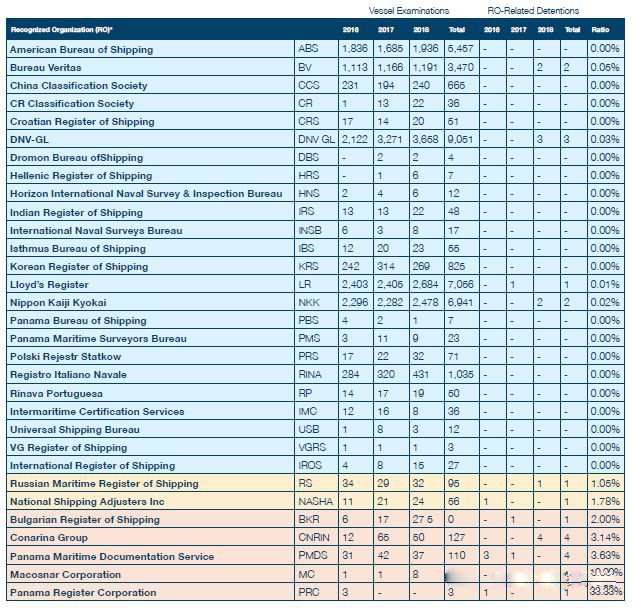Select the '1.05%' ratio for Russian Maritime Register
The width and height of the screenshot is (633, 608).
point(605,483)
